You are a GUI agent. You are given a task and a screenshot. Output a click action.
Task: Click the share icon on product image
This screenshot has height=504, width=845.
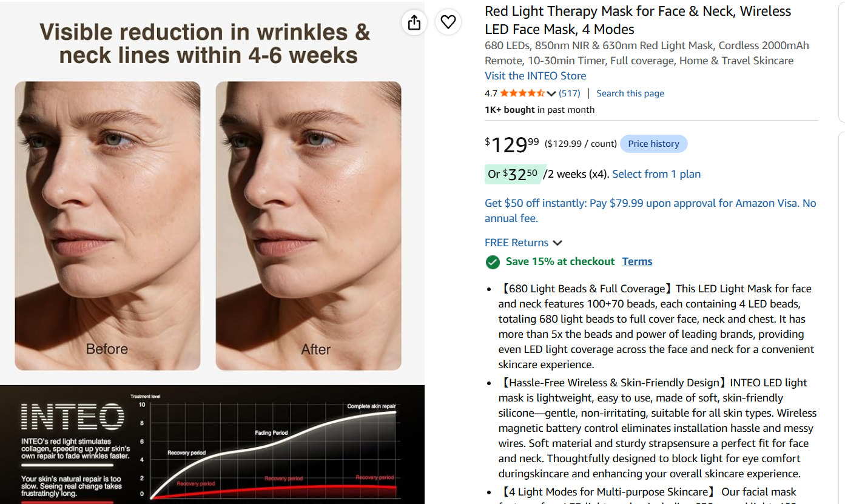click(414, 22)
